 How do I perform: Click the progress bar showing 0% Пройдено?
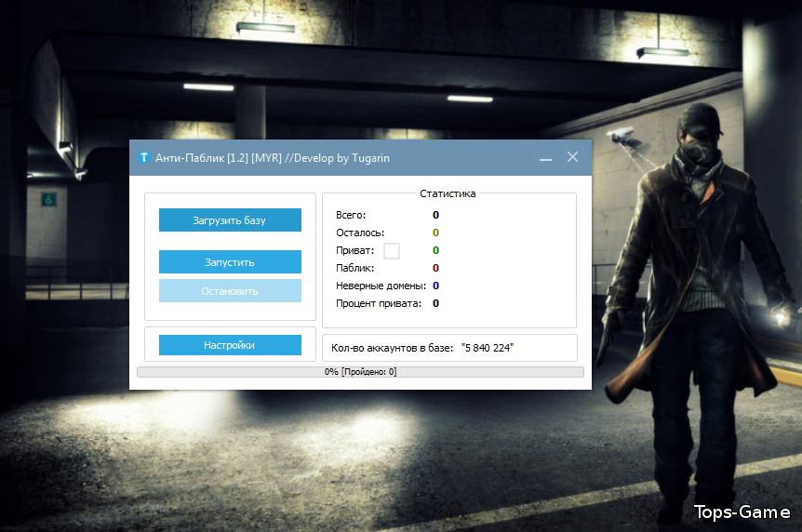click(360, 372)
